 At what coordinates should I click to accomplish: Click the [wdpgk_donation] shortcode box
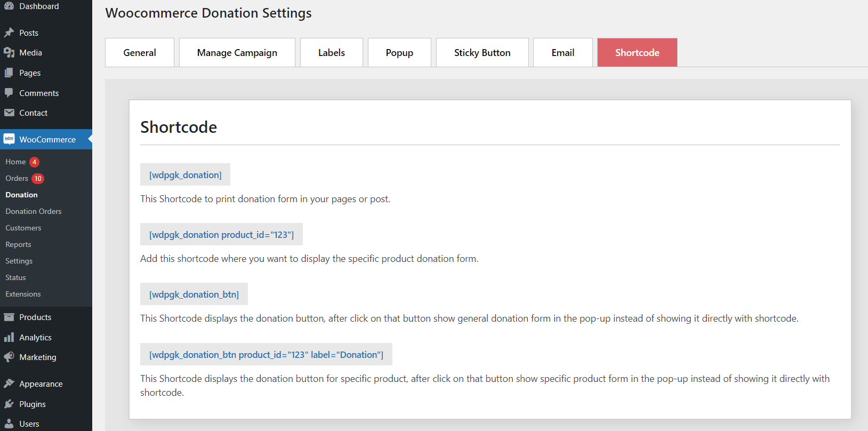coord(185,174)
